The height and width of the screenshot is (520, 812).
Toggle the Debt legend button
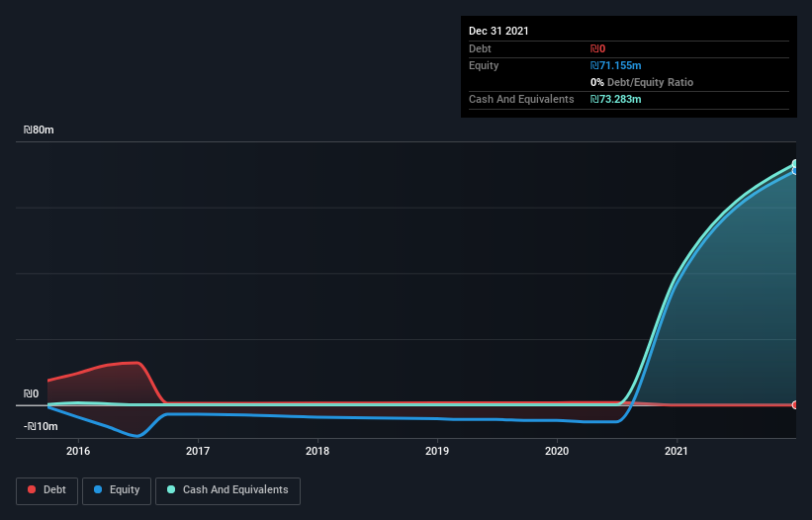tap(46, 490)
